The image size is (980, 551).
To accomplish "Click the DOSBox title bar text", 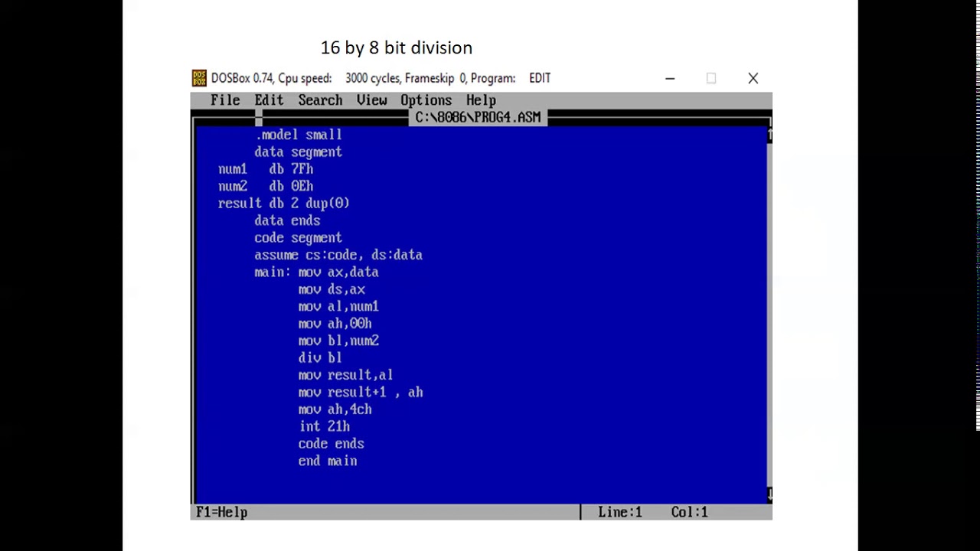I will click(381, 78).
